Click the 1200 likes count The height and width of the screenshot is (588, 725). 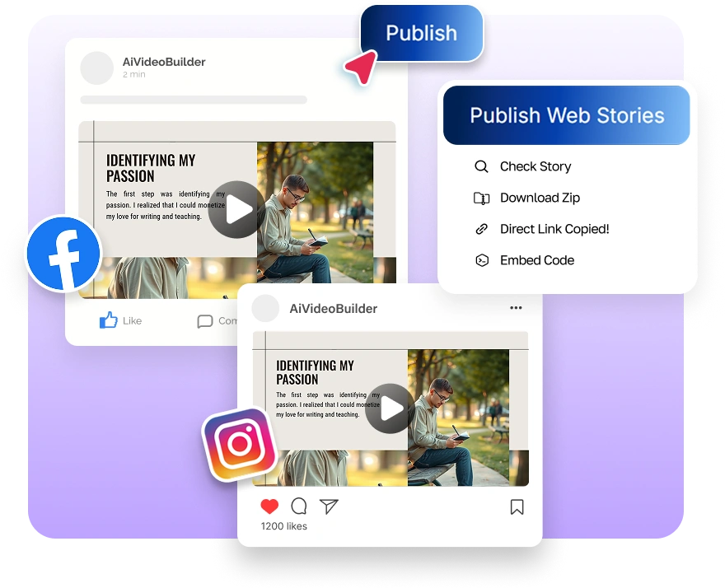click(283, 526)
